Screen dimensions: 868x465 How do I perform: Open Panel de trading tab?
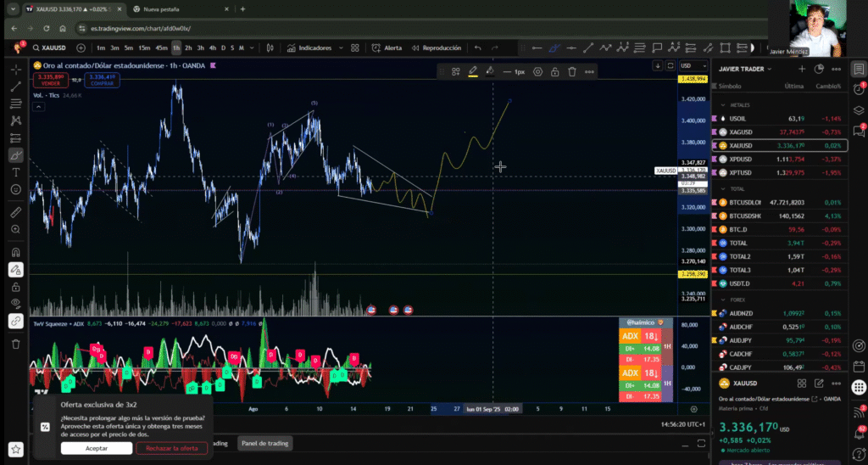[x=265, y=444]
